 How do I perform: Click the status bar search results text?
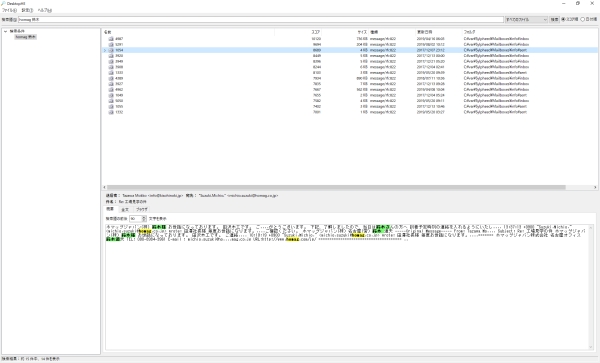tap(31, 359)
